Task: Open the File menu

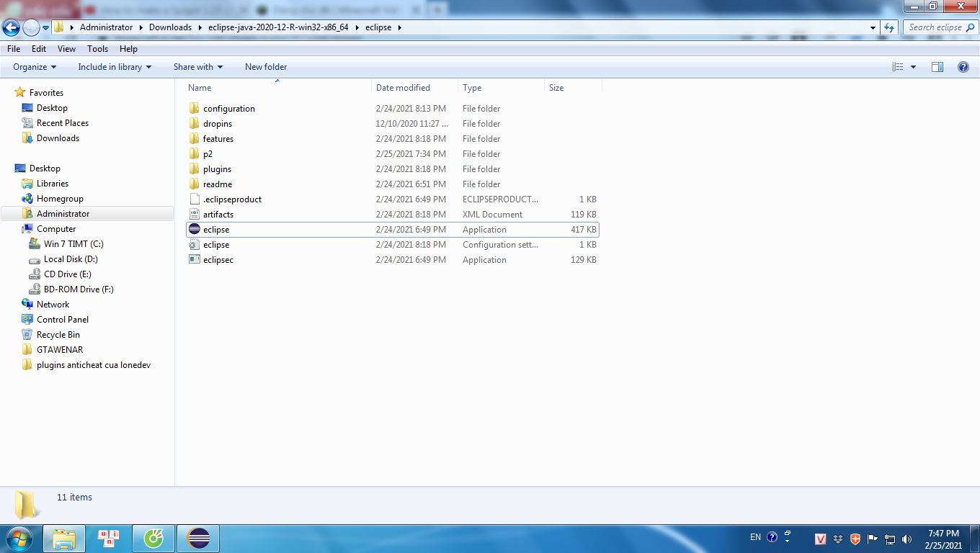Action: [14, 49]
